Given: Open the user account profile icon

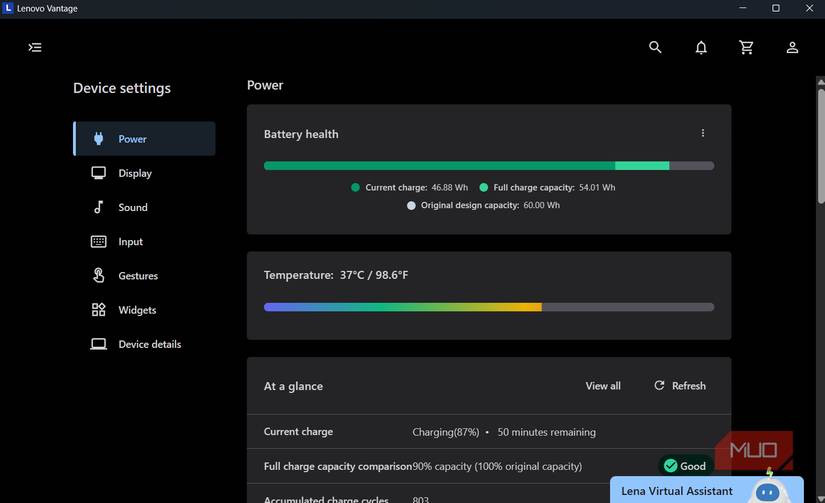Looking at the screenshot, I should click(x=792, y=47).
